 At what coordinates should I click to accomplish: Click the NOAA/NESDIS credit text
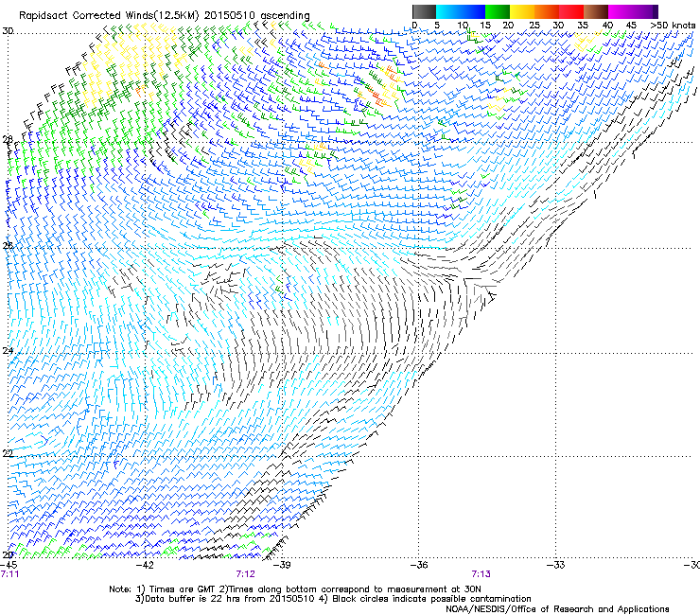click(557, 608)
